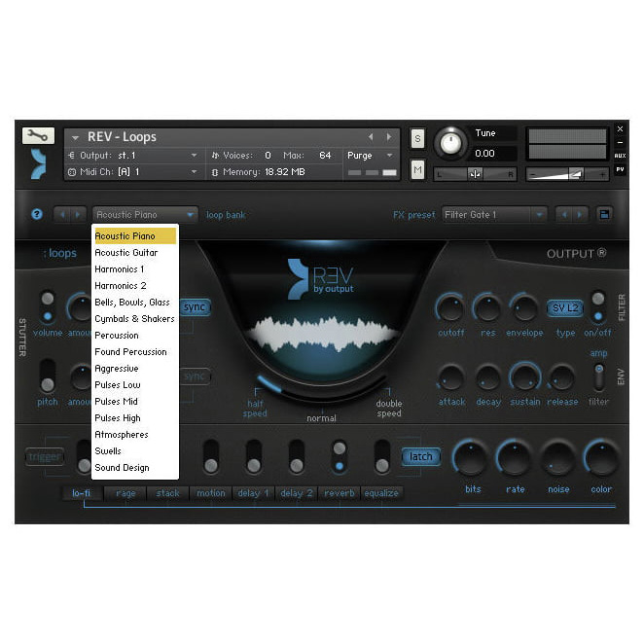Click the lo-fi color knob
The height and width of the screenshot is (644, 644).
[x=601, y=458]
